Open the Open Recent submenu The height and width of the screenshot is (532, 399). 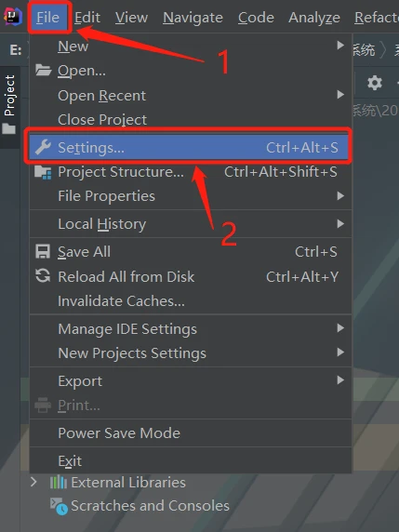point(191,96)
